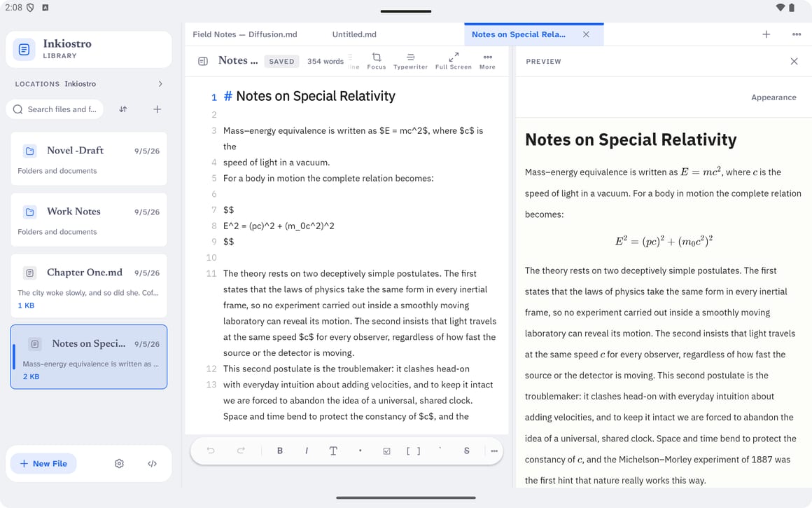
Task: Open tab bar more options menu
Action: (797, 34)
